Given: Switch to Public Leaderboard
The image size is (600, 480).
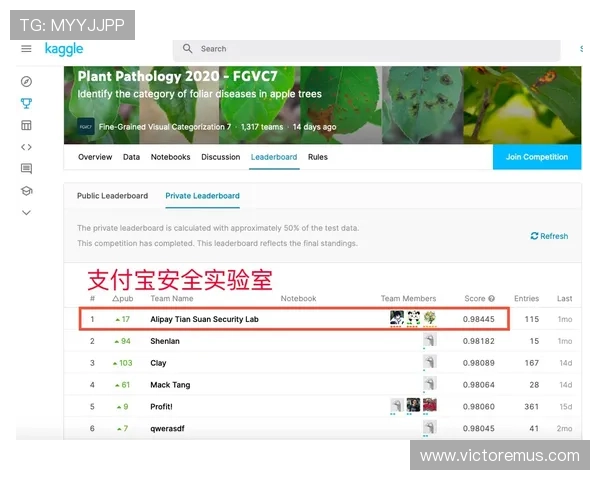Looking at the screenshot, I should pyautogui.click(x=112, y=196).
